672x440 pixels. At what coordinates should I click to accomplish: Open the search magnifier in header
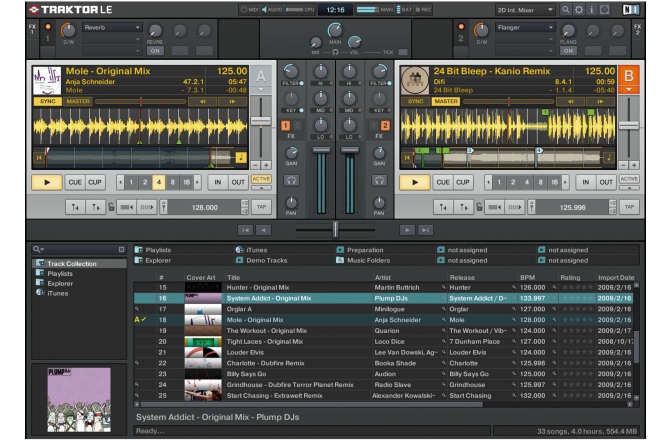[x=566, y=9]
